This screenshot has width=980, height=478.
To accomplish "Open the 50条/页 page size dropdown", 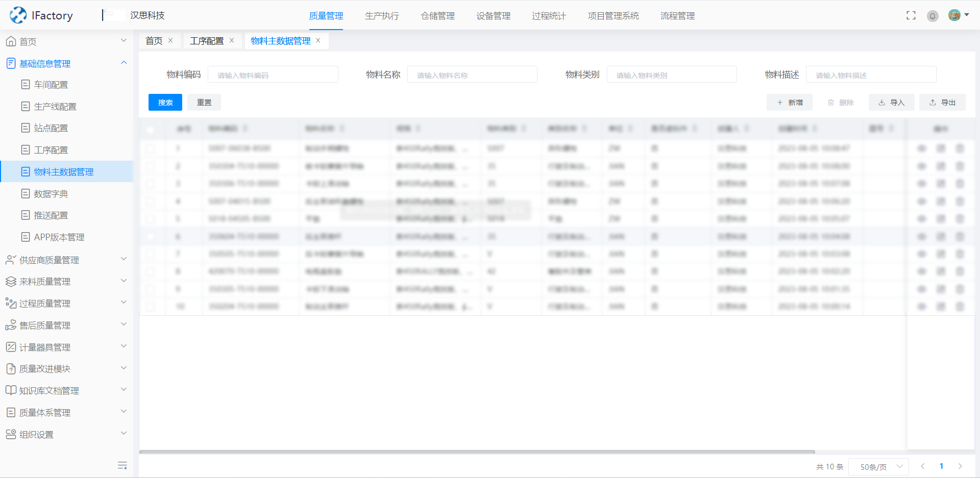I will (x=878, y=466).
